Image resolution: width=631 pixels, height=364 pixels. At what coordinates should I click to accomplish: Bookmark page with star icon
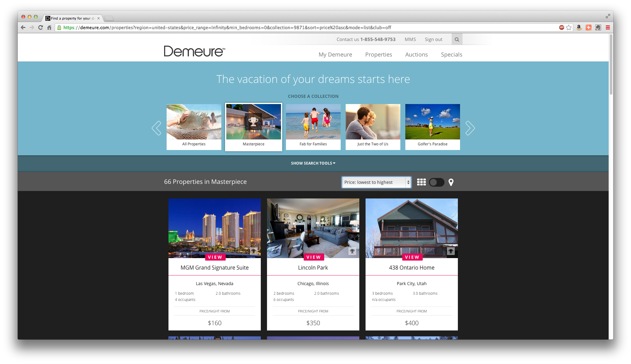click(x=569, y=28)
